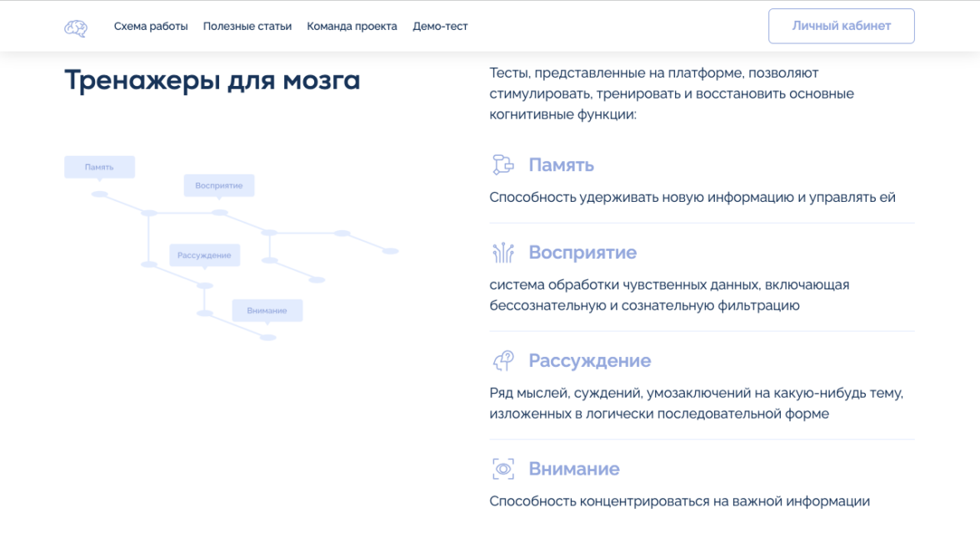
Task: Open the Личный кабинет button
Action: pyautogui.click(x=841, y=26)
